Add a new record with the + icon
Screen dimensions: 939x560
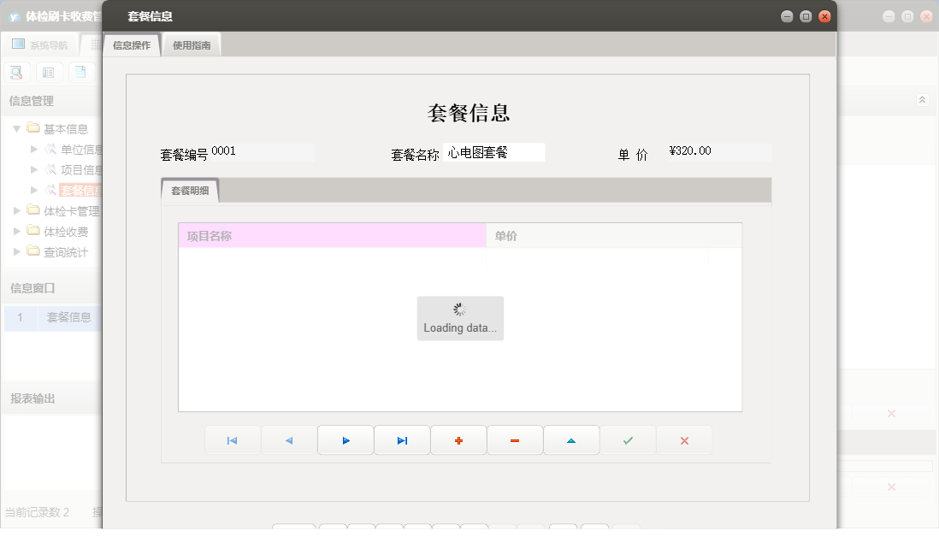(x=458, y=439)
